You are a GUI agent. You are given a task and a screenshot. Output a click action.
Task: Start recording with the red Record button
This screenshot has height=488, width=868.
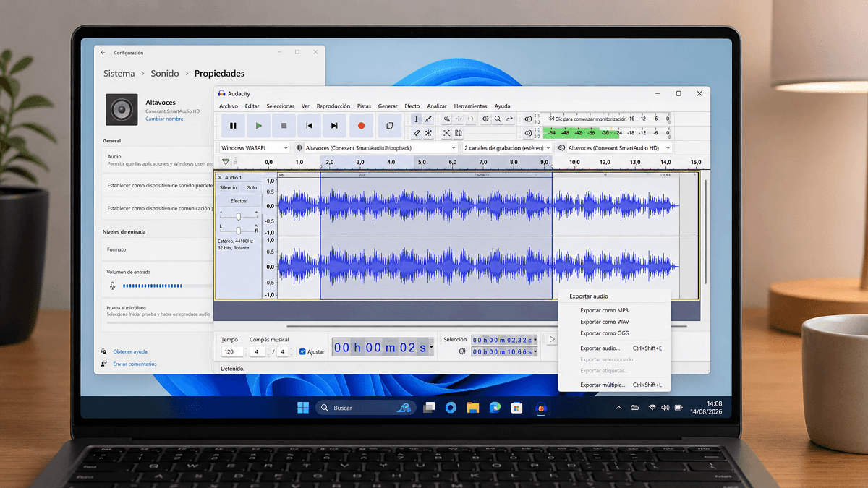point(361,126)
